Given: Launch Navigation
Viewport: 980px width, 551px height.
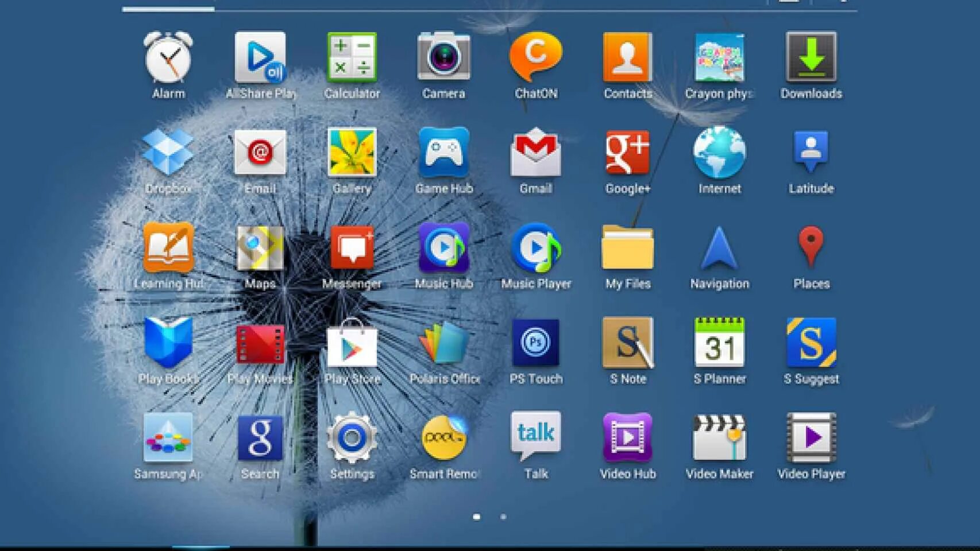Looking at the screenshot, I should [720, 248].
